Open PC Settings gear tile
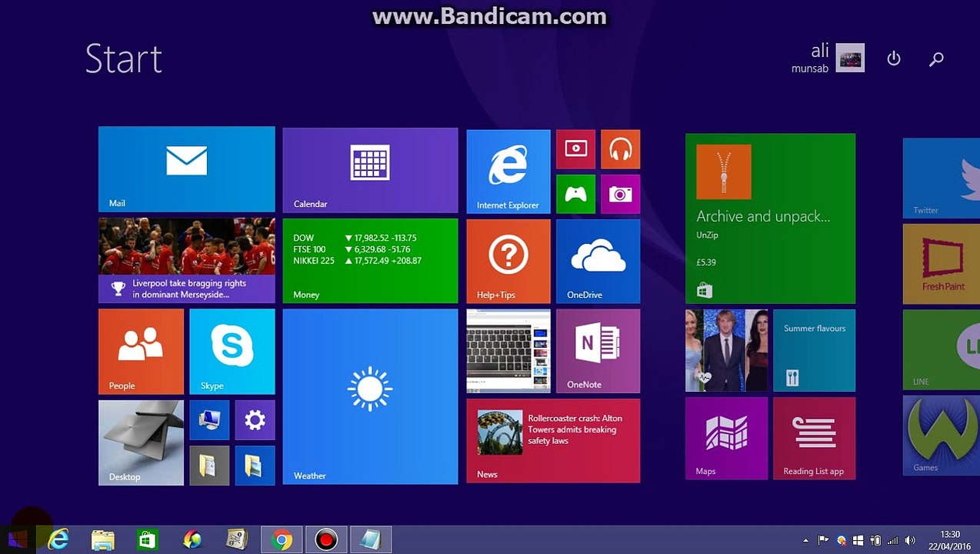This screenshot has width=980, height=554. (255, 419)
